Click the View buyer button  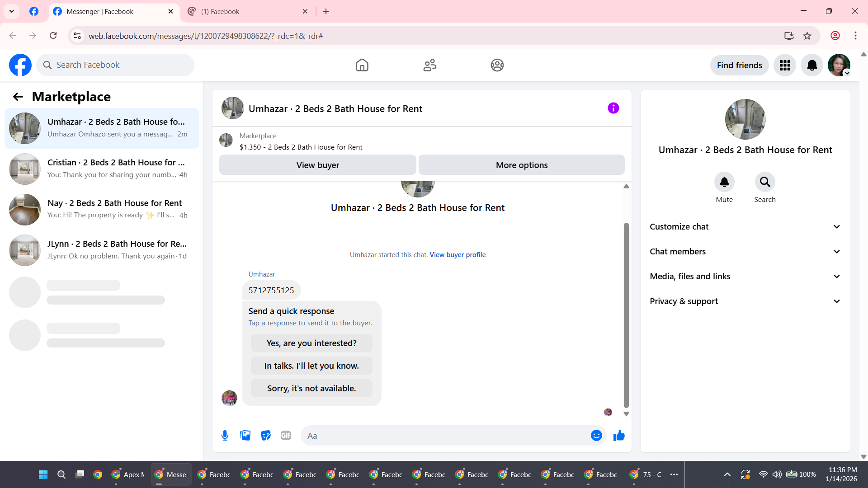click(317, 165)
